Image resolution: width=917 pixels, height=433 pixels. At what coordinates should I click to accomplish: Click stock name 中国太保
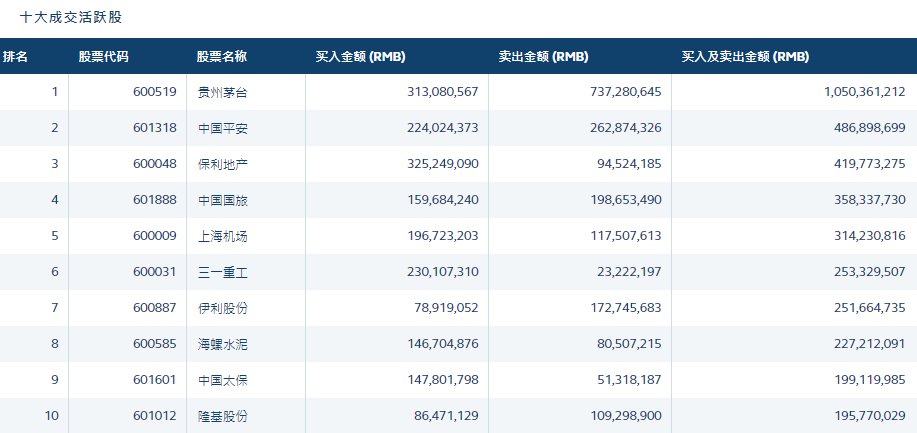click(x=223, y=380)
